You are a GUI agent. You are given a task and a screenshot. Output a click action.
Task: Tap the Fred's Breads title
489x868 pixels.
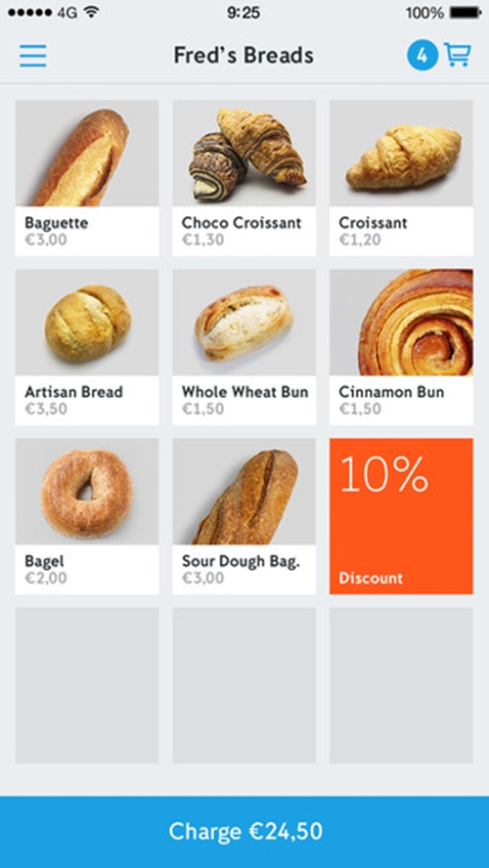(x=244, y=56)
